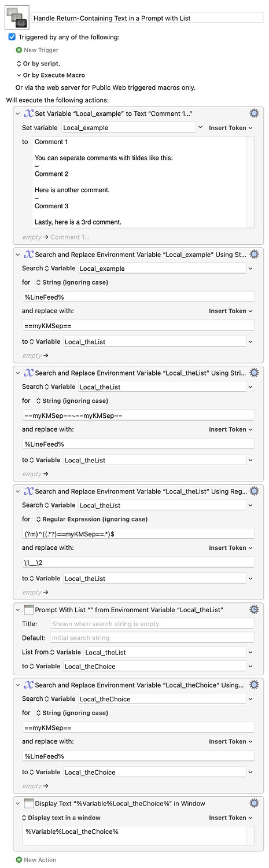The width and height of the screenshot is (269, 868).
Task: Open gear menu of Regular Expression action
Action: 253,491
